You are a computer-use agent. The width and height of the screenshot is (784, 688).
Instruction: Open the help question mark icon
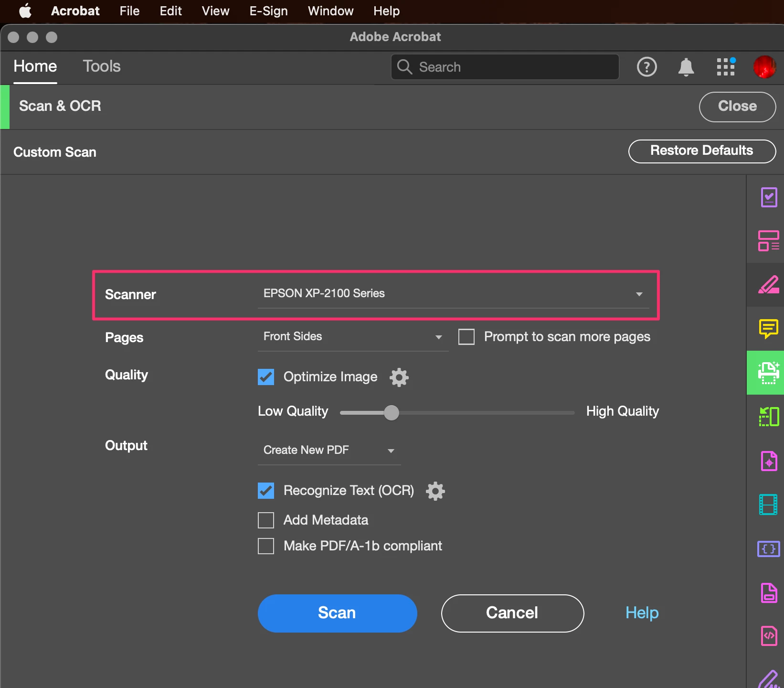pos(647,67)
